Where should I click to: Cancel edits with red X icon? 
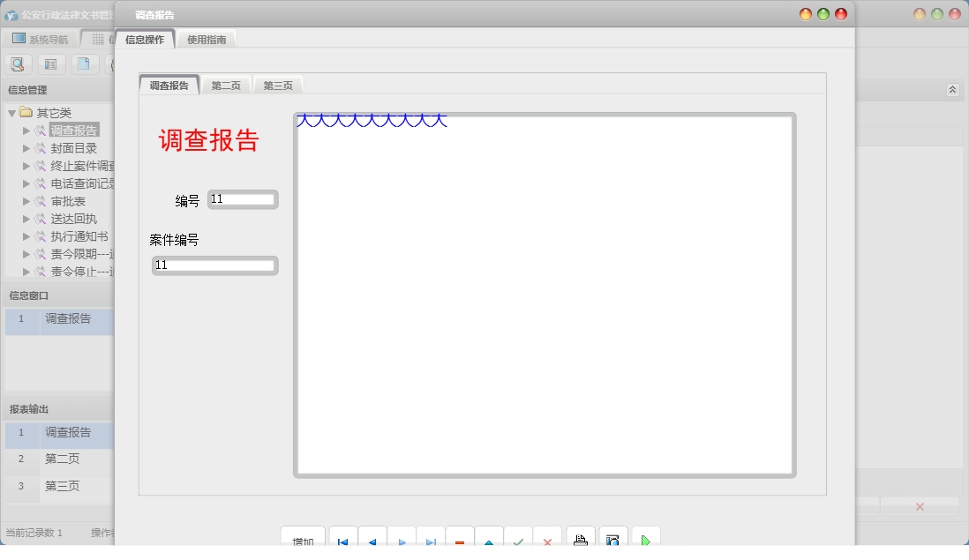pyautogui.click(x=547, y=540)
